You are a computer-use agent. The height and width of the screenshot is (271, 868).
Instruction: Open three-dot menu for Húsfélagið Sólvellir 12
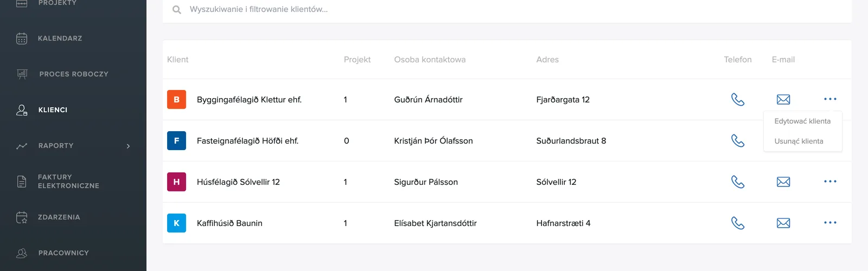tap(830, 182)
